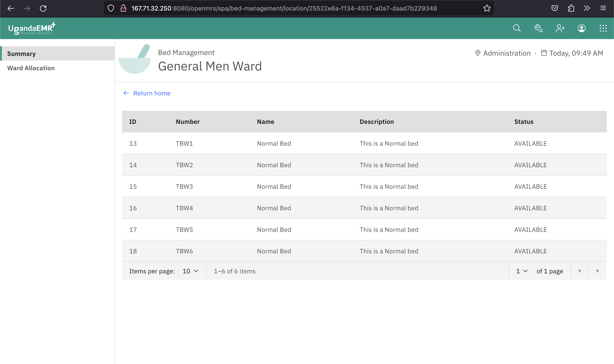Click AVAILABLE status of bed TBW1
The height and width of the screenshot is (364, 614).
pyautogui.click(x=531, y=143)
